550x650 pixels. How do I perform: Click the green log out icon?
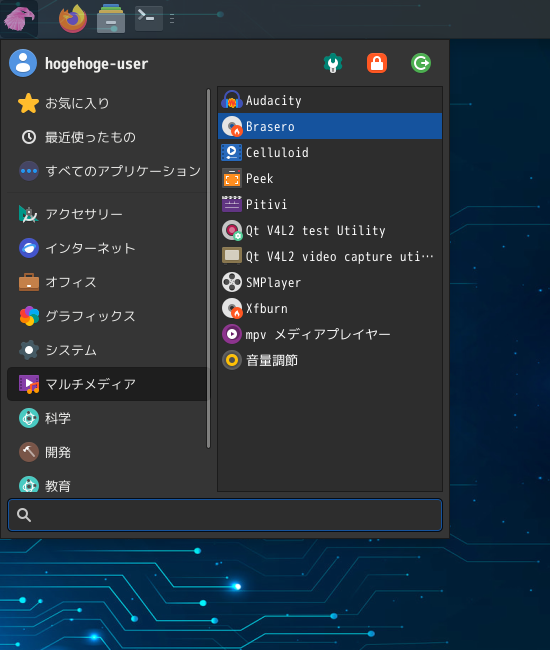421,63
